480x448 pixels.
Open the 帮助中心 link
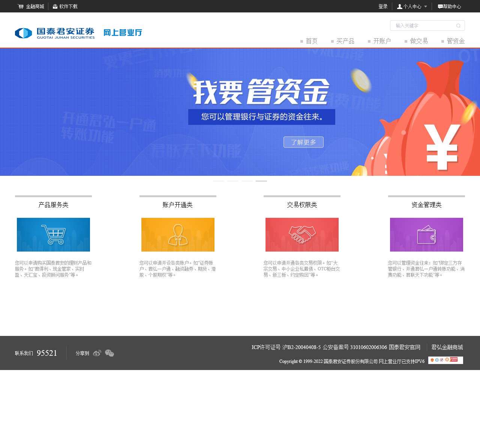452,6
